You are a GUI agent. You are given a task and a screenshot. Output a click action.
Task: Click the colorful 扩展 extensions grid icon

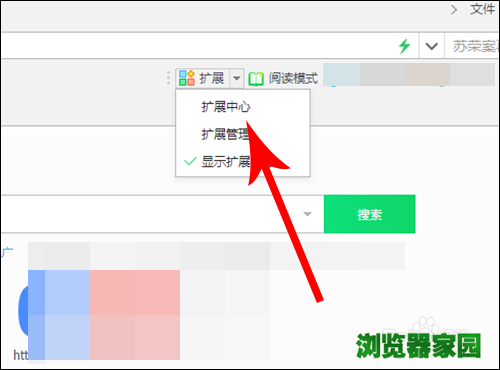(186, 78)
